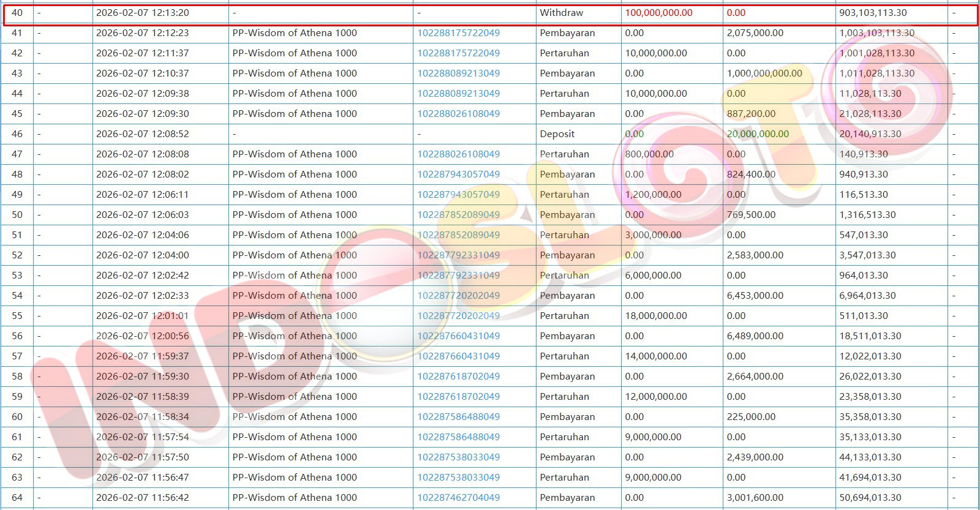980x510 pixels.
Task: Click the transaction ID link in row 47
Action: (x=458, y=154)
